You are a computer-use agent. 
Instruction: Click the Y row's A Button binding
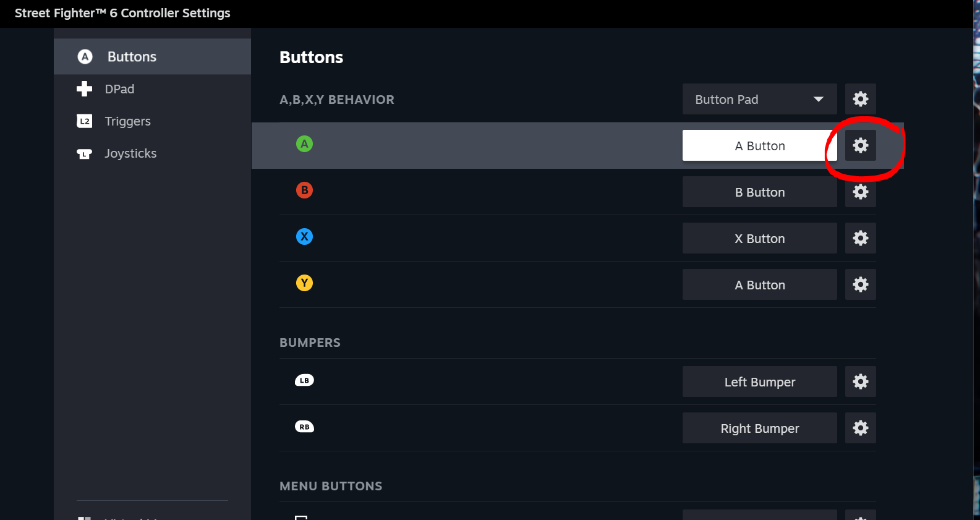(759, 284)
